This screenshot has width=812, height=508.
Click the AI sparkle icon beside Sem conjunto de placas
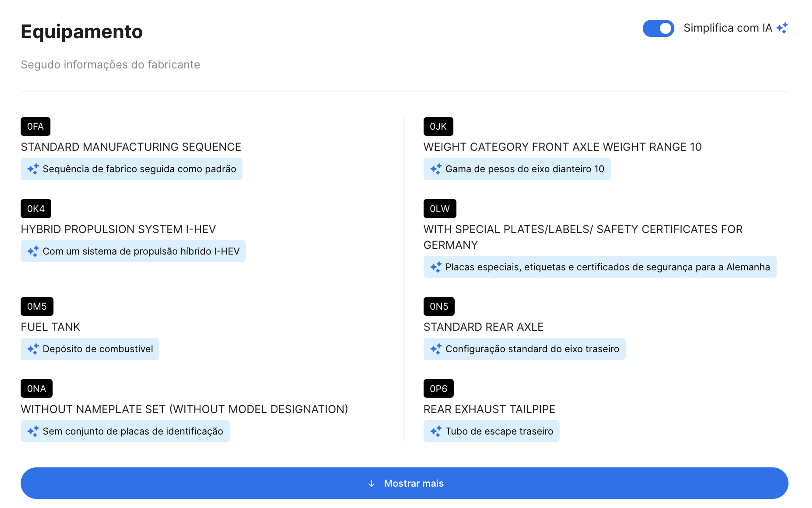coord(33,431)
